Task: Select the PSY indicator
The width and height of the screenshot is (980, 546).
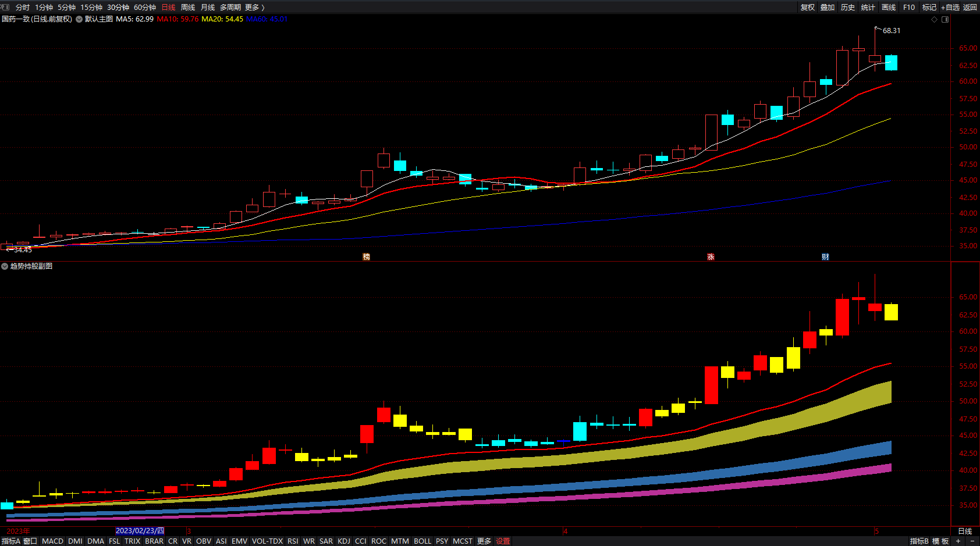Action: pyautogui.click(x=442, y=541)
